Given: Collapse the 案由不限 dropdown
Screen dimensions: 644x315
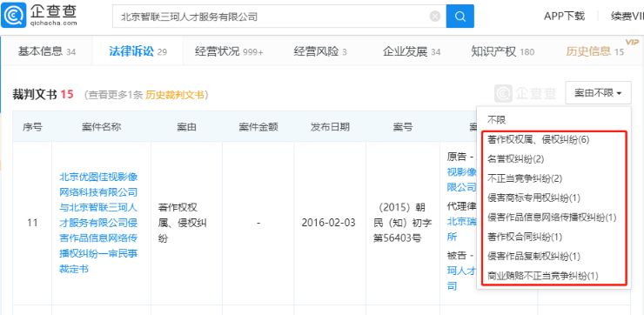Looking at the screenshot, I should pos(598,93).
